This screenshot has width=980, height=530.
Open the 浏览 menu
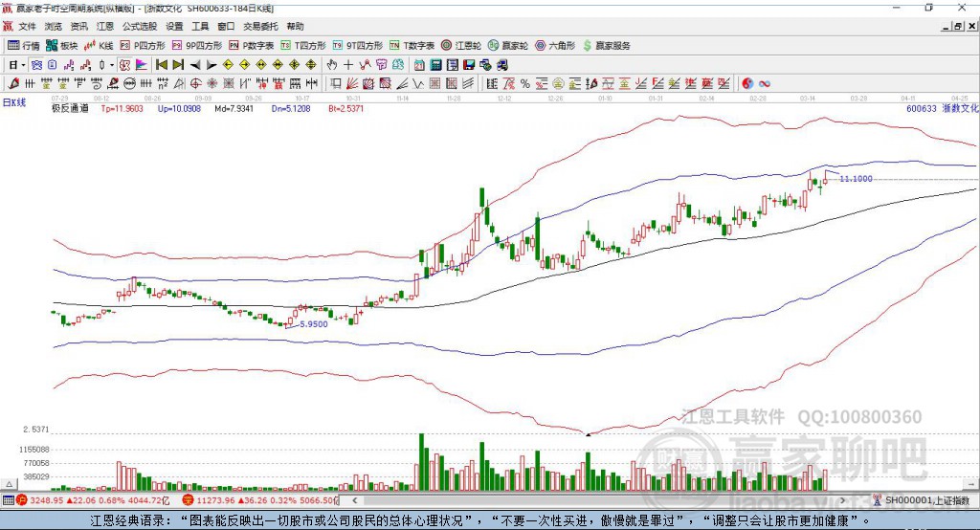point(54,26)
